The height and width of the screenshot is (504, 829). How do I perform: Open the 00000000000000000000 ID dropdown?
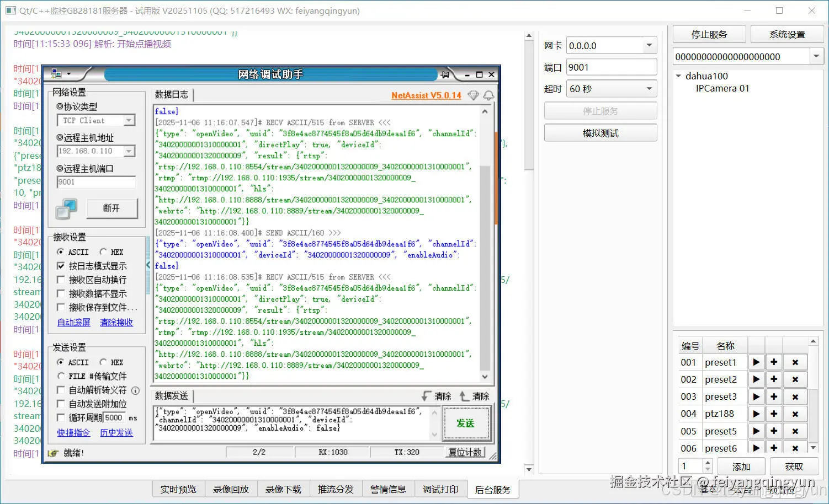tap(816, 56)
